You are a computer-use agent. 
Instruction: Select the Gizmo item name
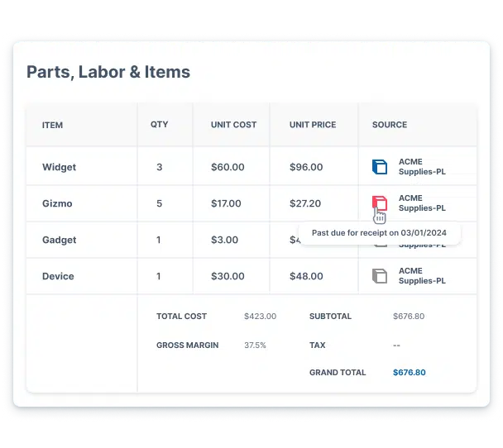pos(57,203)
